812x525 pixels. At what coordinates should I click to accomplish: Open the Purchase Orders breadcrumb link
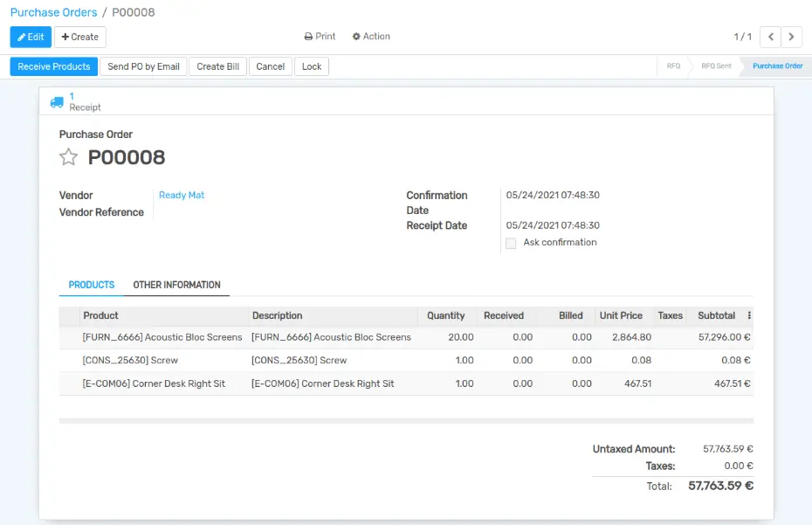coord(54,12)
